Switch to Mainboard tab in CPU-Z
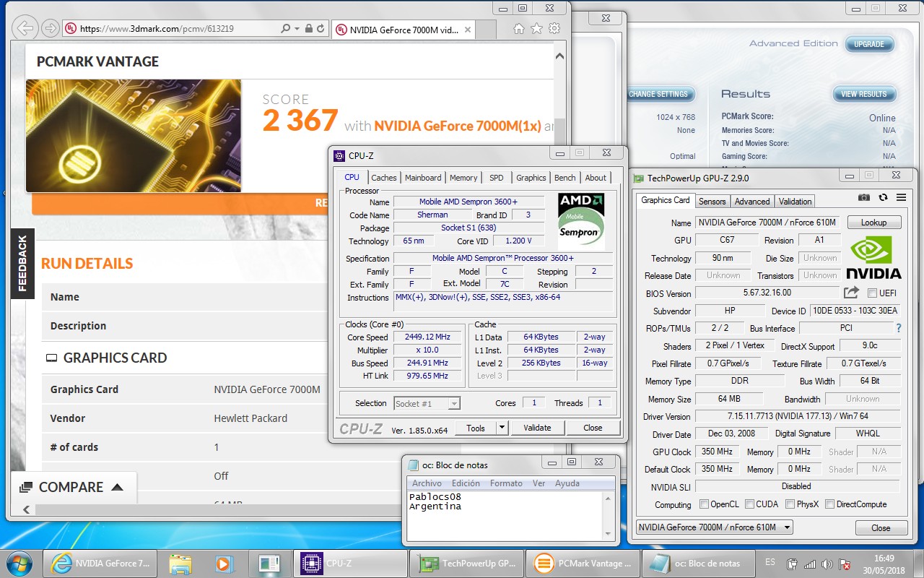Image resolution: width=924 pixels, height=578 pixels. coord(423,178)
